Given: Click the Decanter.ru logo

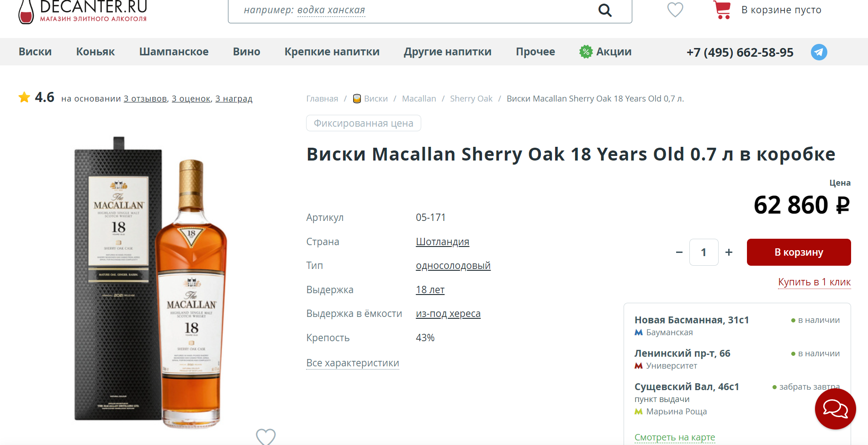Looking at the screenshot, I should pos(83,12).
